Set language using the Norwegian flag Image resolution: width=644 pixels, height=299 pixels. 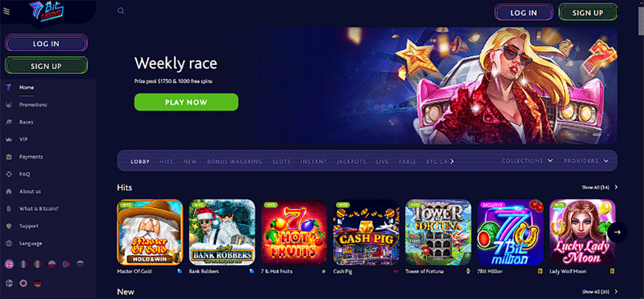click(66, 264)
